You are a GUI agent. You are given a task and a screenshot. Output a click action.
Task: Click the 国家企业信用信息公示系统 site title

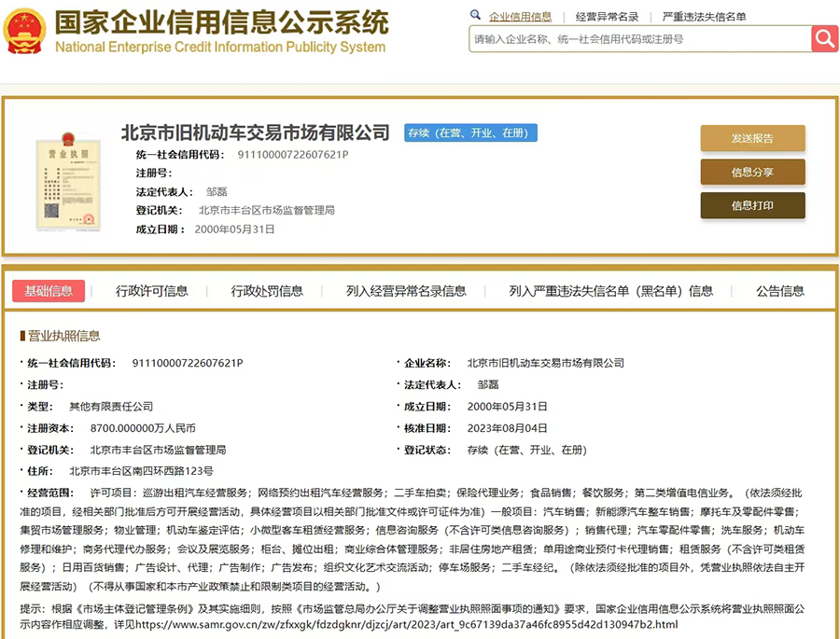click(222, 22)
